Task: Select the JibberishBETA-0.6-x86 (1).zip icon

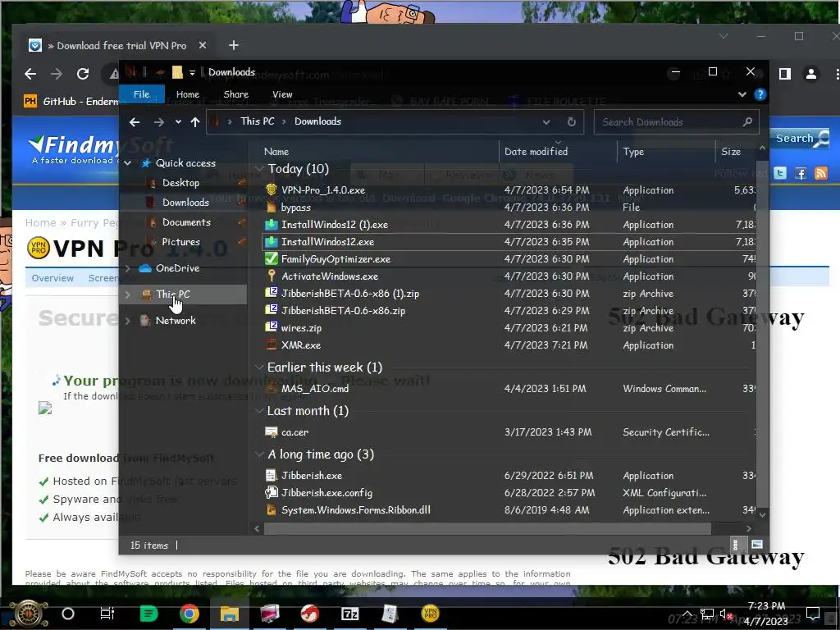Action: (x=272, y=293)
